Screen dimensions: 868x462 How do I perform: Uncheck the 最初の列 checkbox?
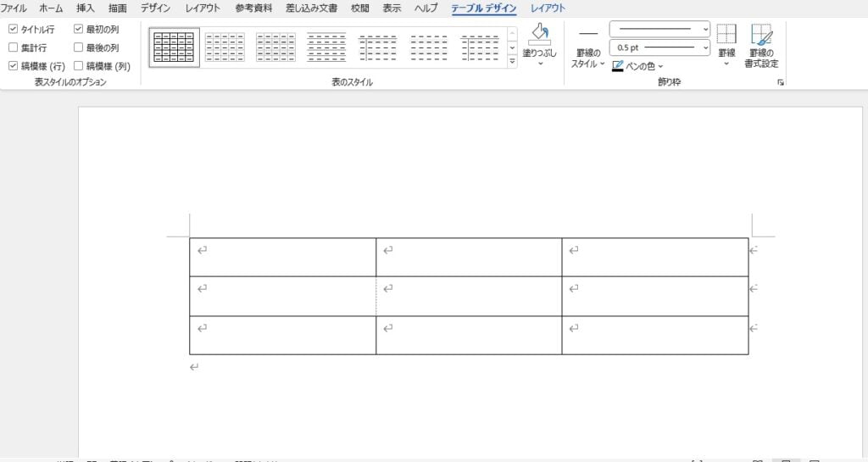[x=79, y=29]
